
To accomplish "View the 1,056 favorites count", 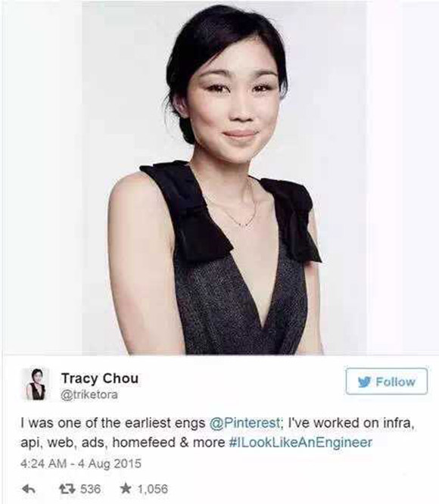I will click(153, 489).
